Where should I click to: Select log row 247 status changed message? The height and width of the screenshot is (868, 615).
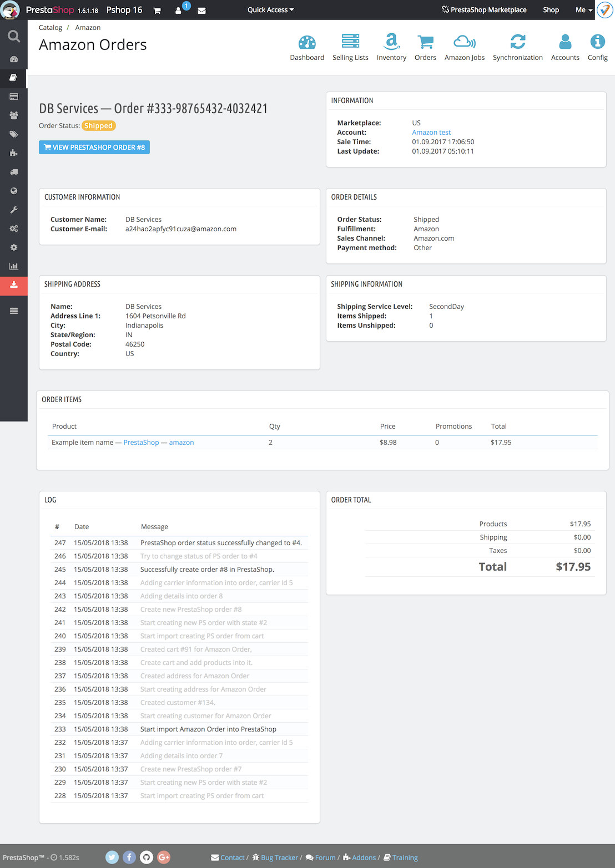click(179, 543)
